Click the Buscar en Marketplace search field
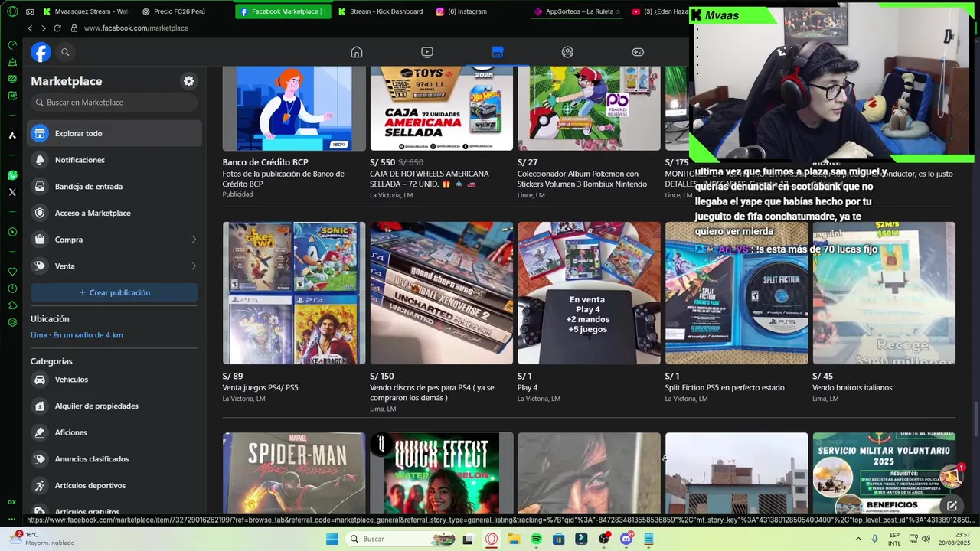 pyautogui.click(x=114, y=103)
